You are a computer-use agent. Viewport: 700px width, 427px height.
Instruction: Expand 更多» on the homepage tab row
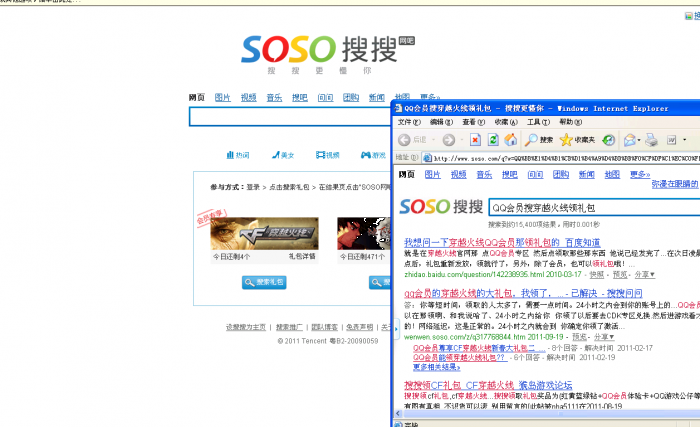pyautogui.click(x=430, y=97)
